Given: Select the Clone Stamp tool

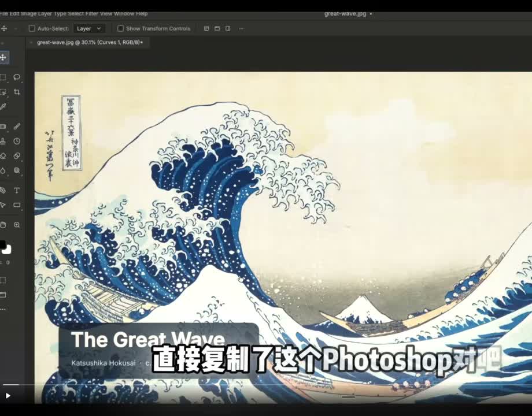Looking at the screenshot, I should tap(3, 142).
